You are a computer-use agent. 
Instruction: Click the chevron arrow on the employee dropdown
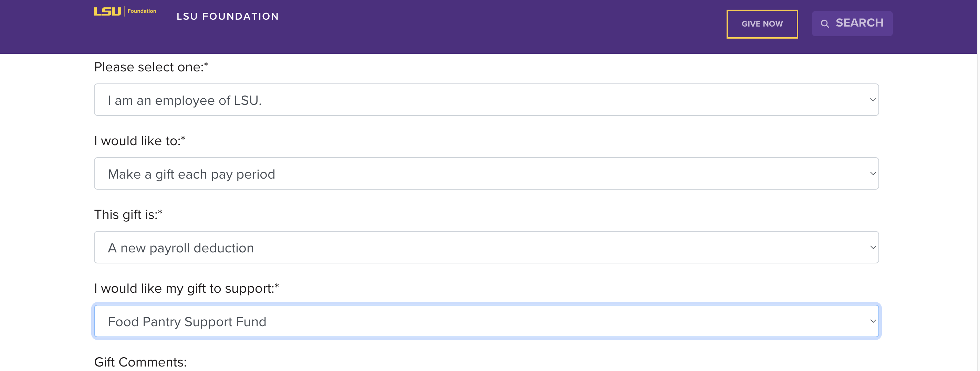point(873,100)
